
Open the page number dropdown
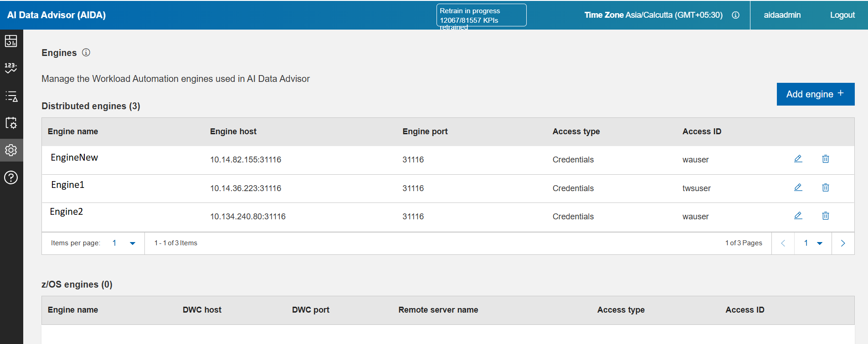[813, 243]
